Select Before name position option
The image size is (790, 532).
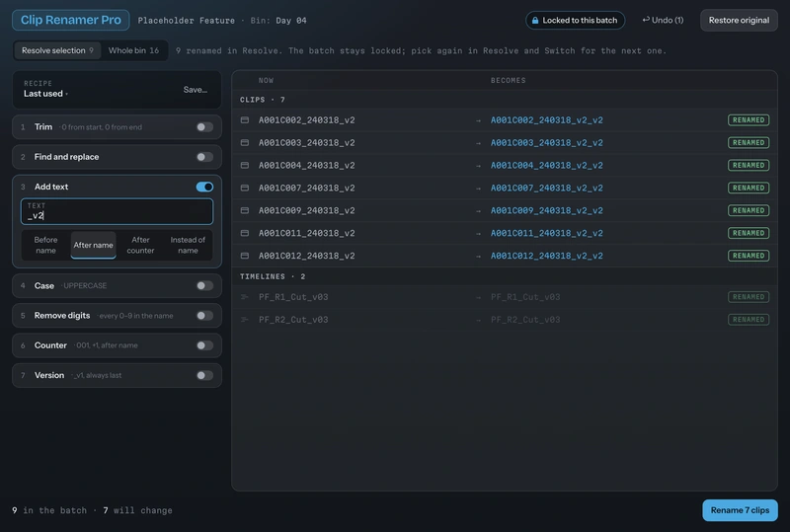coord(45,246)
